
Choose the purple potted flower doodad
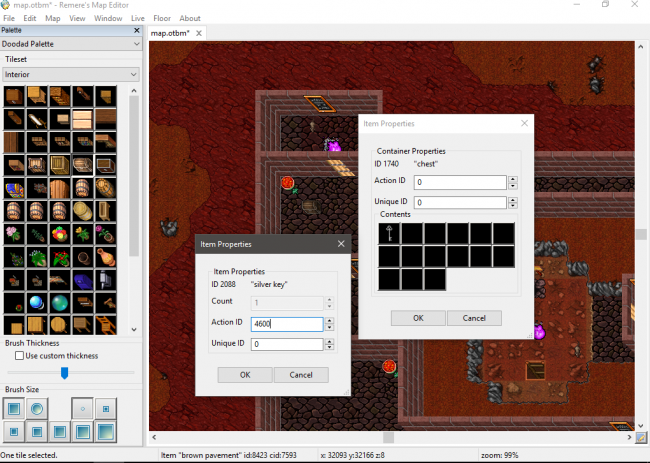point(106,235)
